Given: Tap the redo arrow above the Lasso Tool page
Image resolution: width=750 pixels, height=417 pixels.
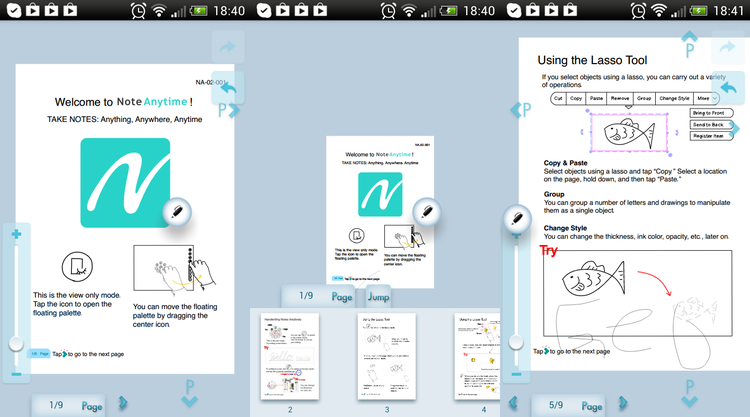Looking at the screenshot, I should point(727,47).
